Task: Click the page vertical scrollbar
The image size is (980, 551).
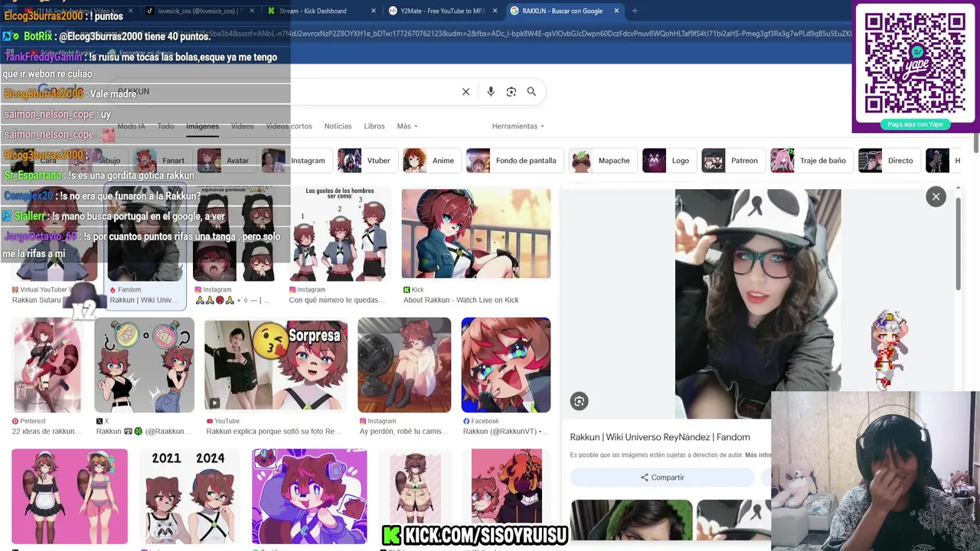Action: tap(976, 142)
